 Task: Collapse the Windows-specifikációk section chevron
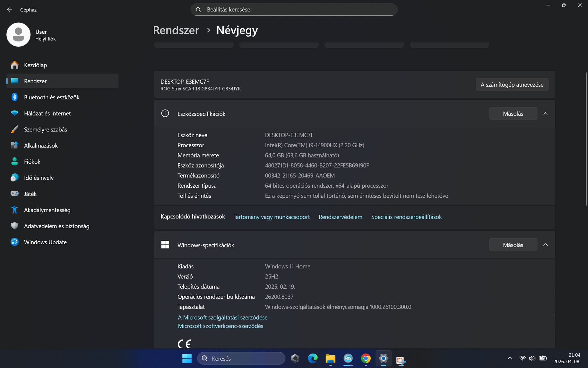[x=545, y=245]
